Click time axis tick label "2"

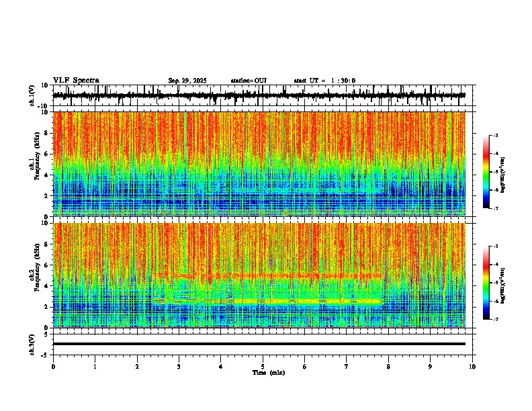(x=137, y=367)
